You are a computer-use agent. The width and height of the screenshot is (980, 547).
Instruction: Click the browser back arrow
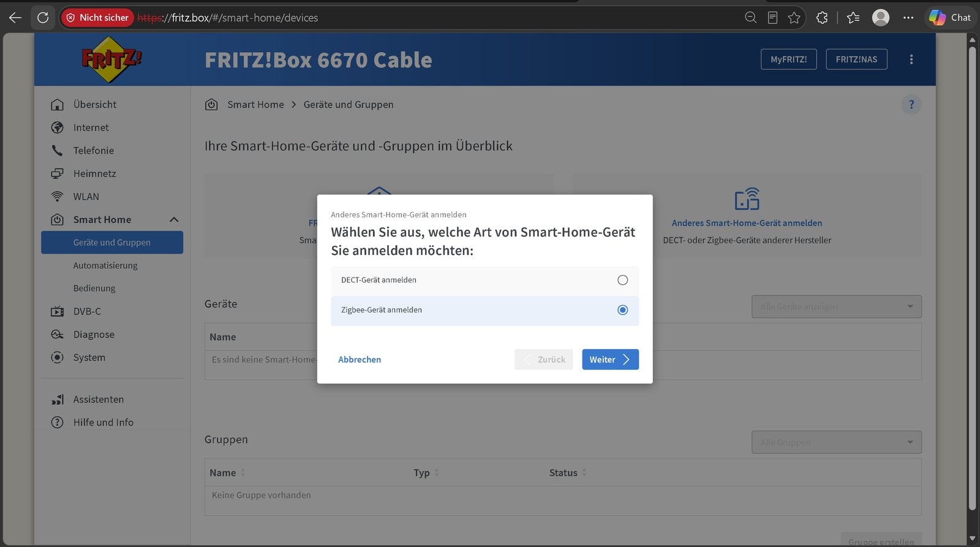(x=15, y=18)
